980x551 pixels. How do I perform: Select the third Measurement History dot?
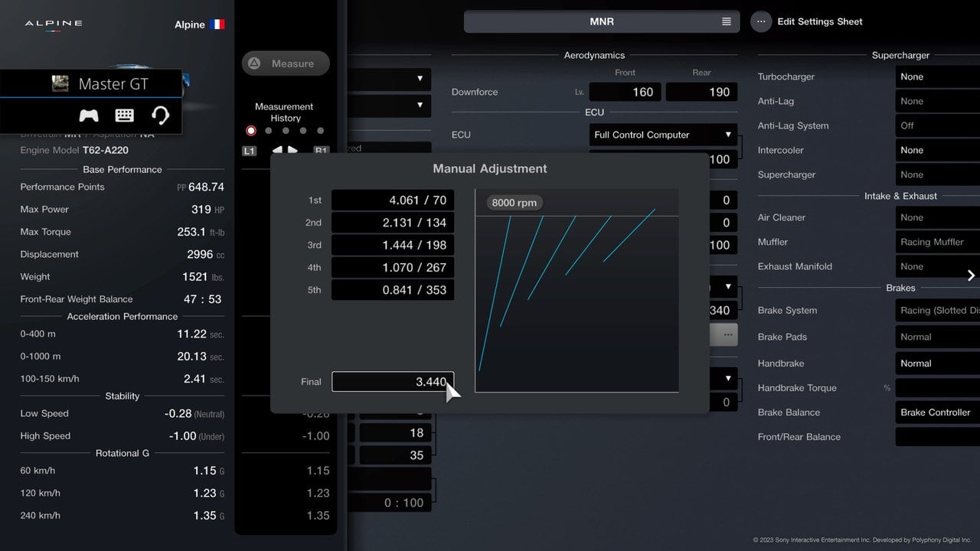point(286,131)
